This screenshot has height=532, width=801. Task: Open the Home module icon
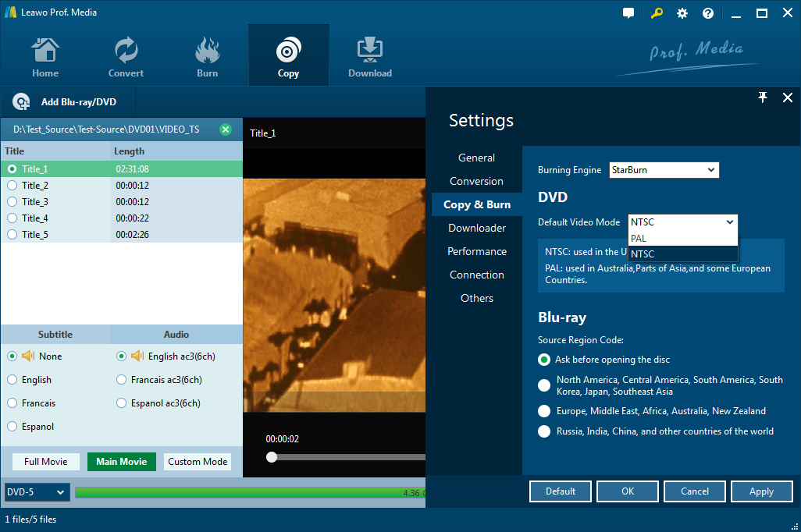point(45,51)
